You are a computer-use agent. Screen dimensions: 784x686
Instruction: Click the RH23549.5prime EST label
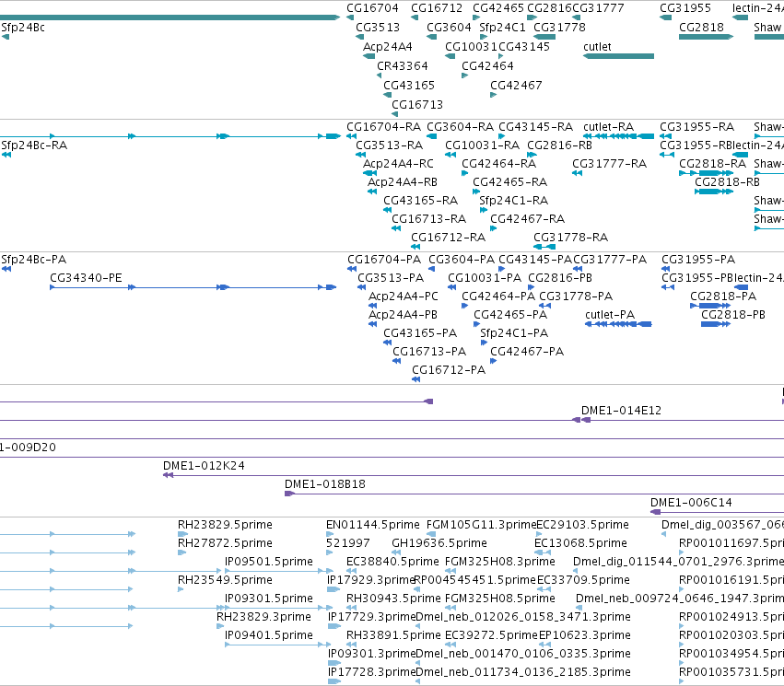(x=225, y=581)
